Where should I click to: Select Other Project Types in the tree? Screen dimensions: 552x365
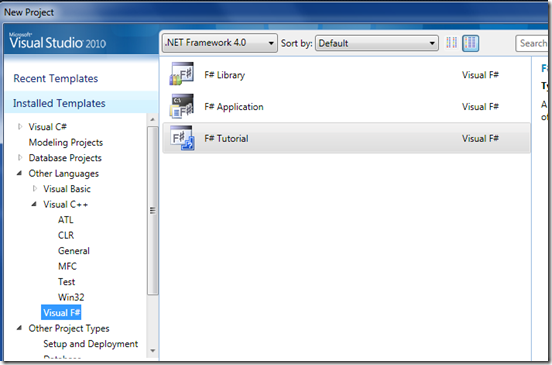(69, 328)
